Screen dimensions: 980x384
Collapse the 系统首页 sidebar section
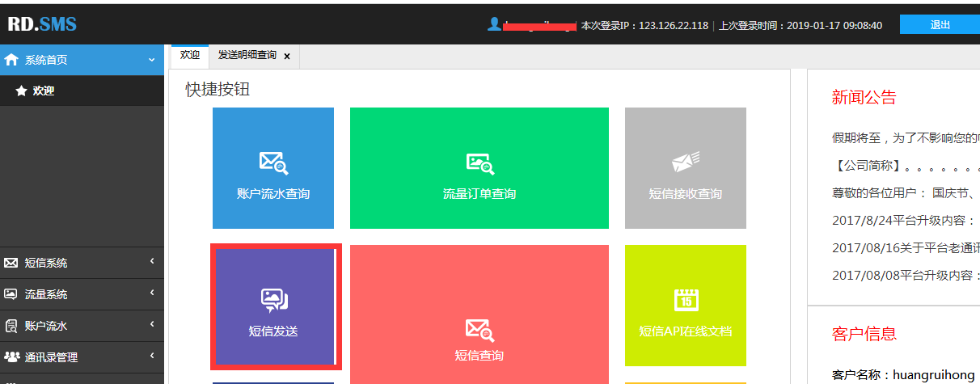pyautogui.click(x=151, y=60)
